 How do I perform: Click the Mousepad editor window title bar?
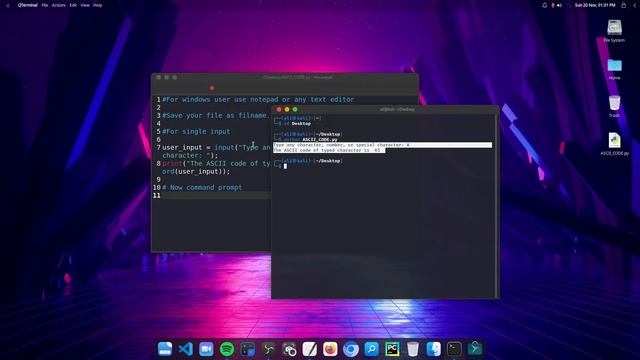pos(285,77)
